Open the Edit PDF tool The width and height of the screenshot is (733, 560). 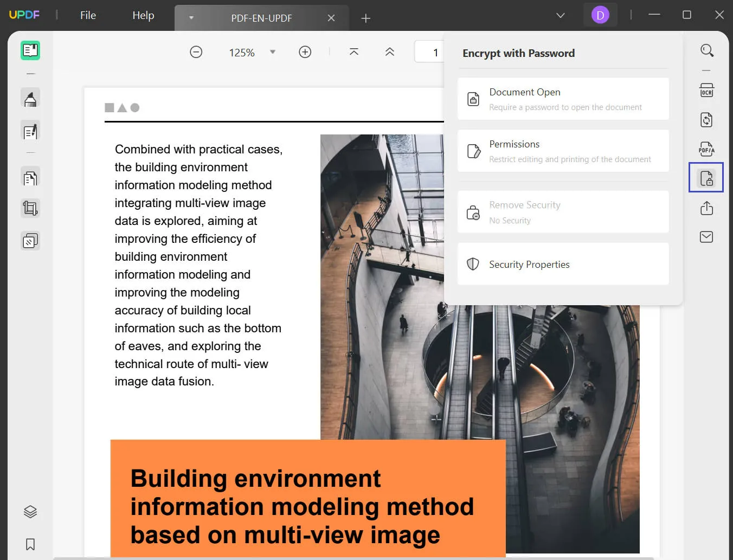(30, 131)
